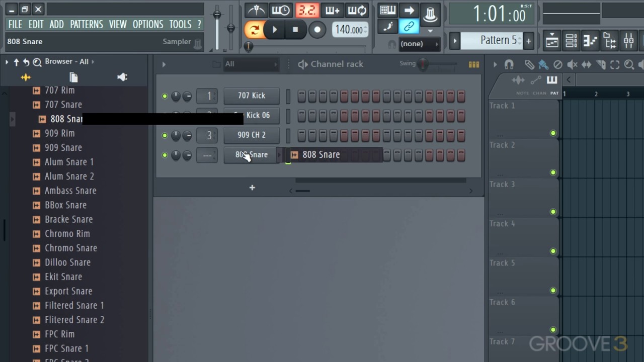Open the EDIT menu
The width and height of the screenshot is (644, 362).
point(36,24)
